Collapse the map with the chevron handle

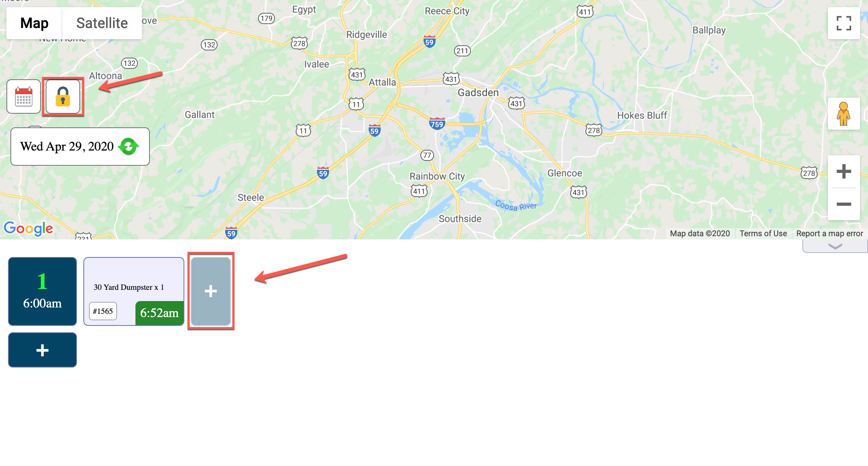pos(835,246)
